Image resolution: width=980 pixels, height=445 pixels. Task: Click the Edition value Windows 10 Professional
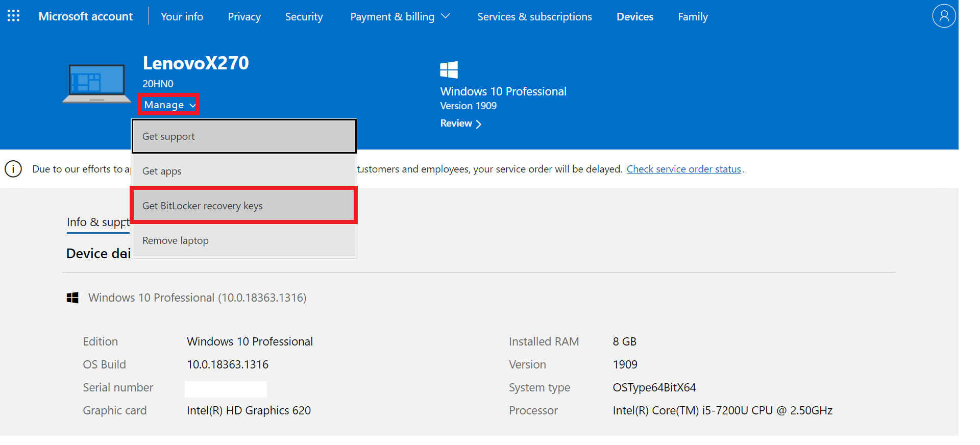[x=250, y=341]
